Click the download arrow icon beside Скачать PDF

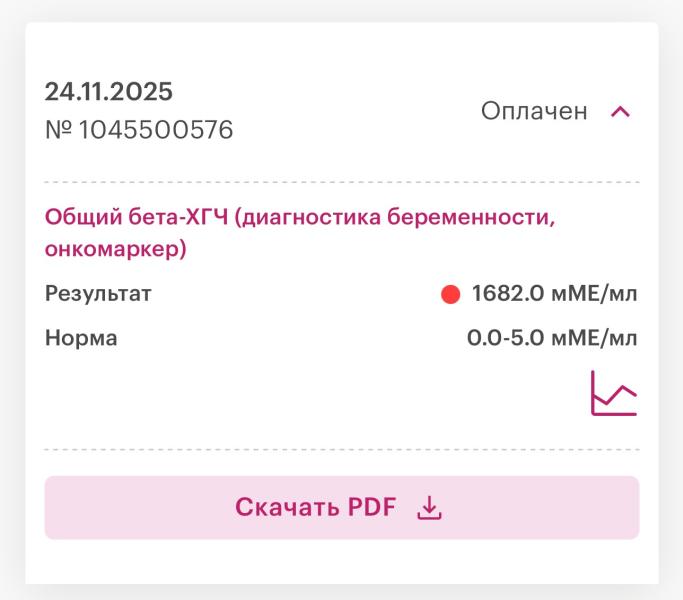(429, 508)
